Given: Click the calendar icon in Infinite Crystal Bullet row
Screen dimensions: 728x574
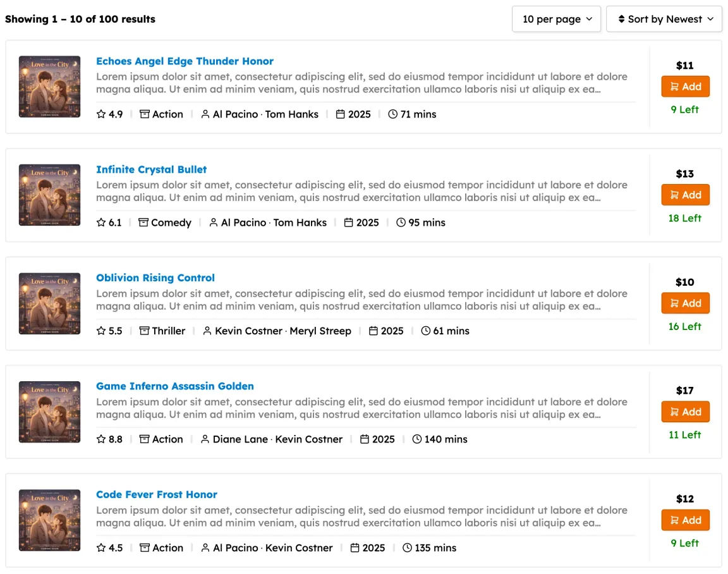Looking at the screenshot, I should [349, 223].
